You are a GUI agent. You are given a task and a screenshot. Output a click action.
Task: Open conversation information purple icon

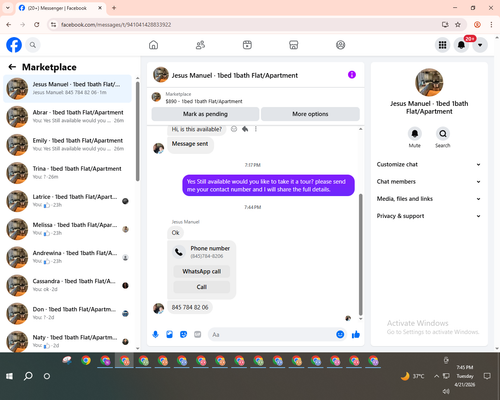(x=352, y=75)
